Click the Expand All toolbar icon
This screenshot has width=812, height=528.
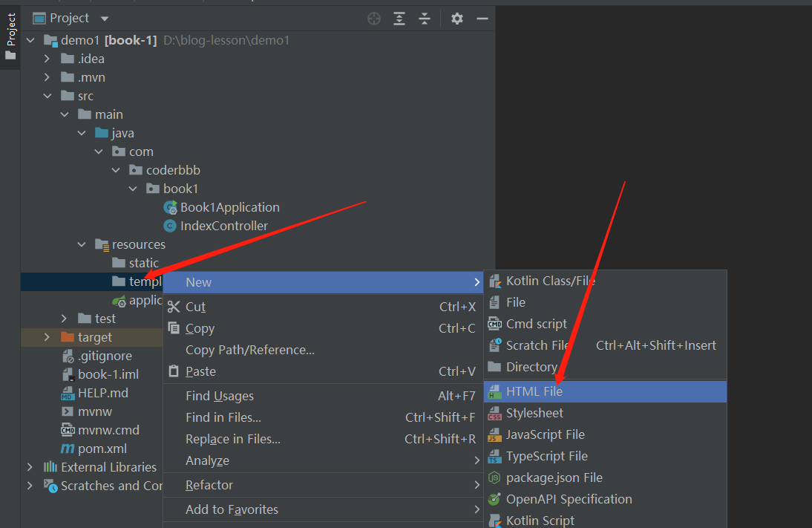(x=400, y=19)
